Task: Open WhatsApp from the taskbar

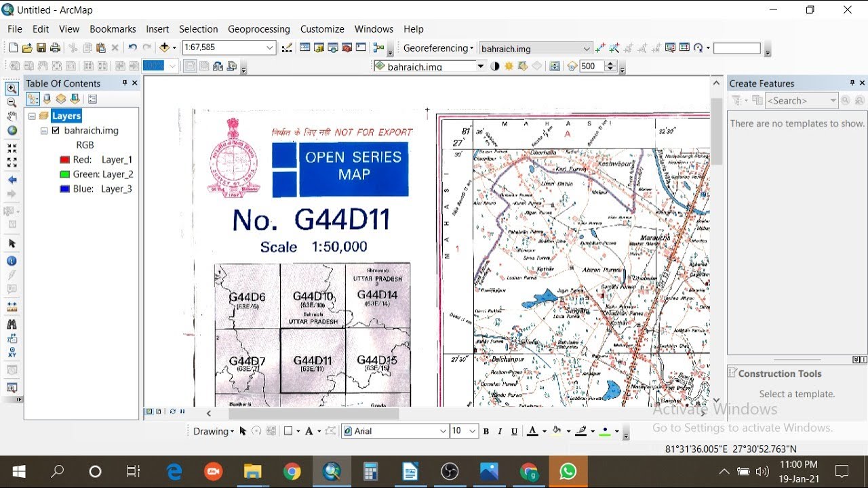Action: (x=568, y=472)
